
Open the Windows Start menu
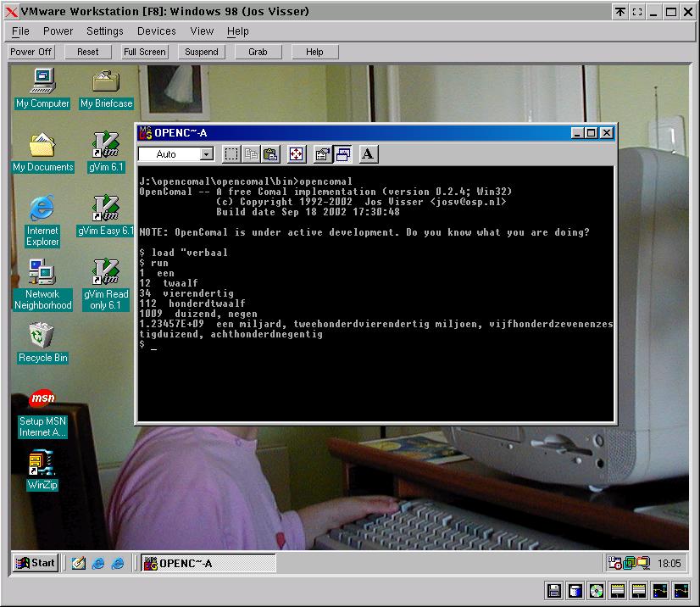[x=36, y=563]
